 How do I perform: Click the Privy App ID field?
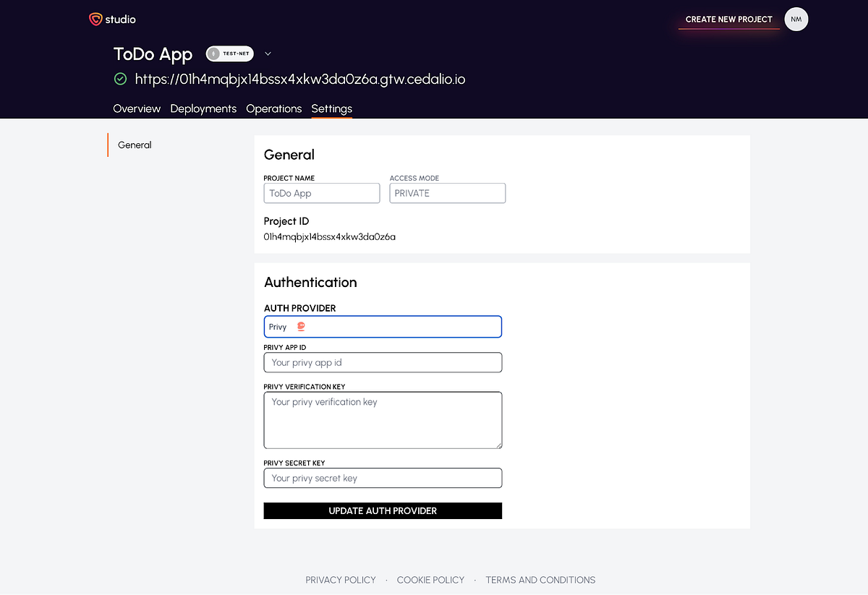tap(383, 362)
